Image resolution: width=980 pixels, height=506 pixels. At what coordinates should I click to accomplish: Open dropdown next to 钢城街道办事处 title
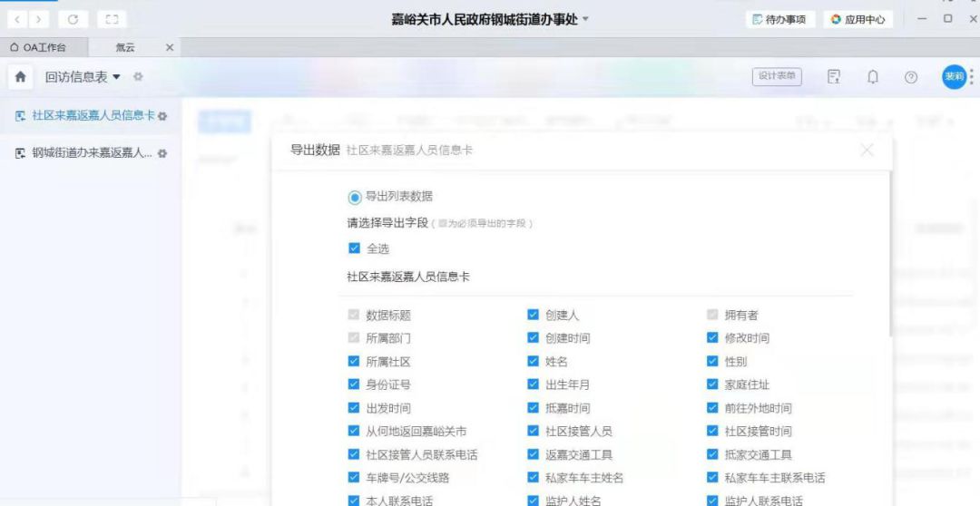[x=585, y=18]
